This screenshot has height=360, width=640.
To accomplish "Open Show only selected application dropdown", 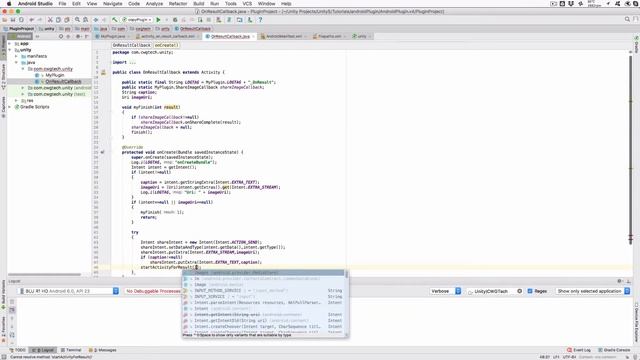I will [x=593, y=291].
